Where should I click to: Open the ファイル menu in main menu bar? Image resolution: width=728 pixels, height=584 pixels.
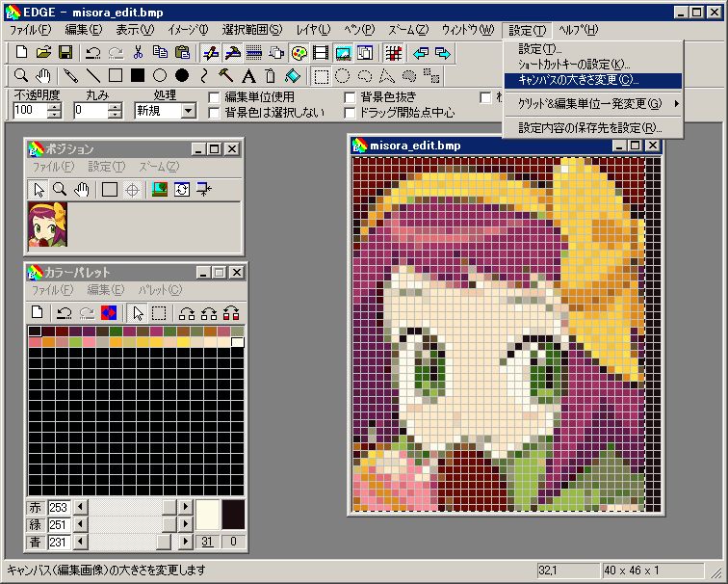30,30
